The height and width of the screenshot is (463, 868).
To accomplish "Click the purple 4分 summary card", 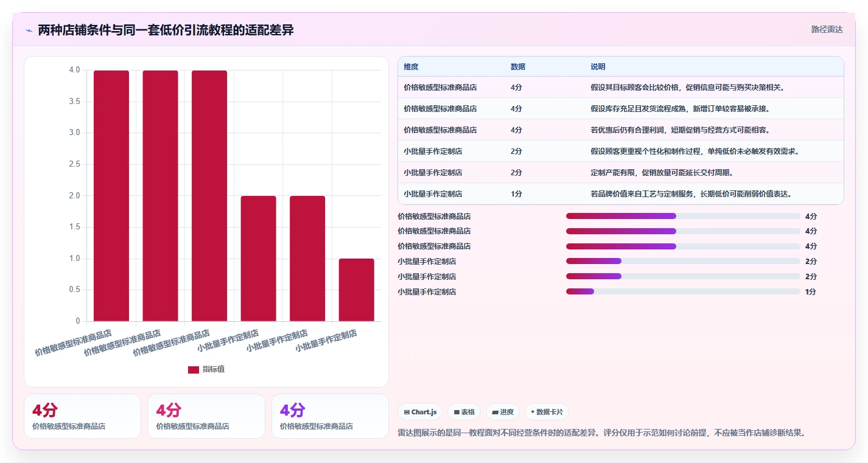I will pos(330,416).
